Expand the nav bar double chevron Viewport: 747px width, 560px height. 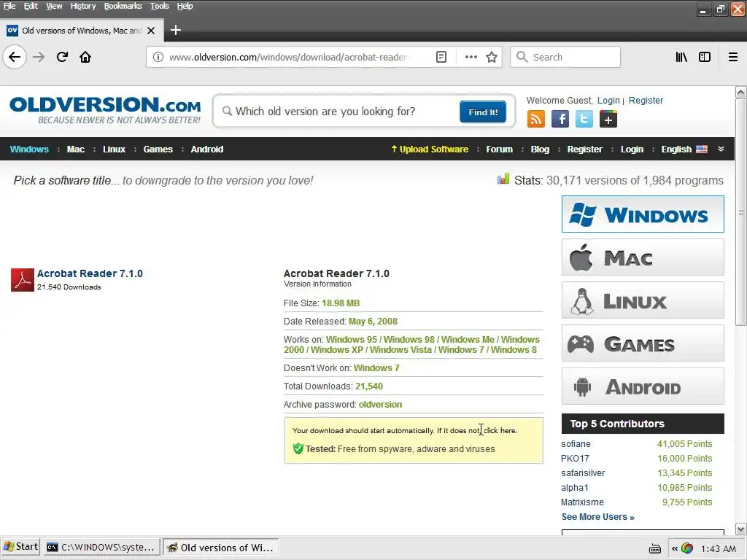tap(721, 149)
